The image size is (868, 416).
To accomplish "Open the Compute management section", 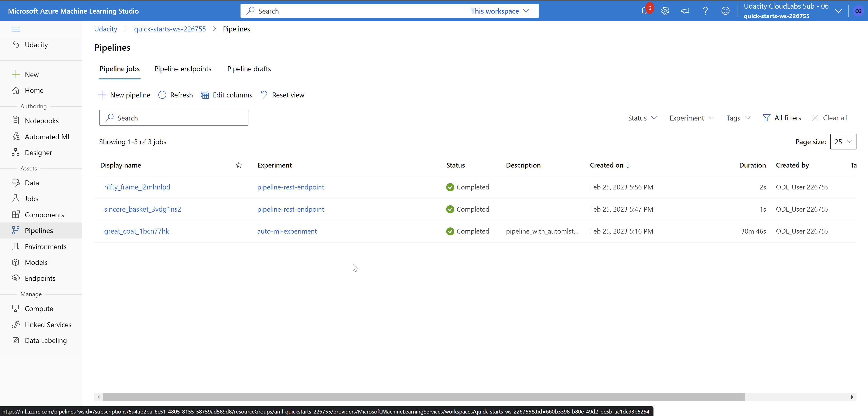I will click(x=39, y=308).
